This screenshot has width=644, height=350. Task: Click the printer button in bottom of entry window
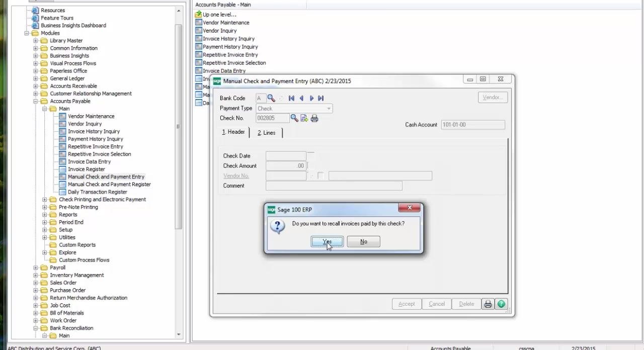(488, 304)
